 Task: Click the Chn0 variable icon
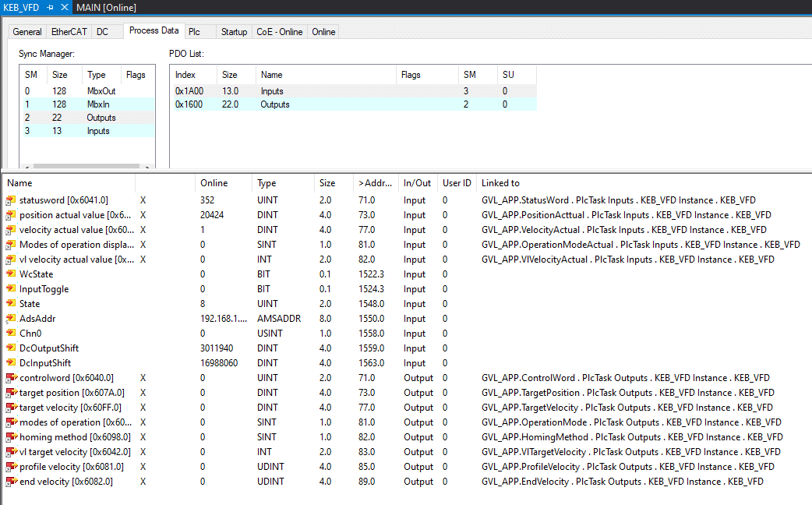[11, 333]
